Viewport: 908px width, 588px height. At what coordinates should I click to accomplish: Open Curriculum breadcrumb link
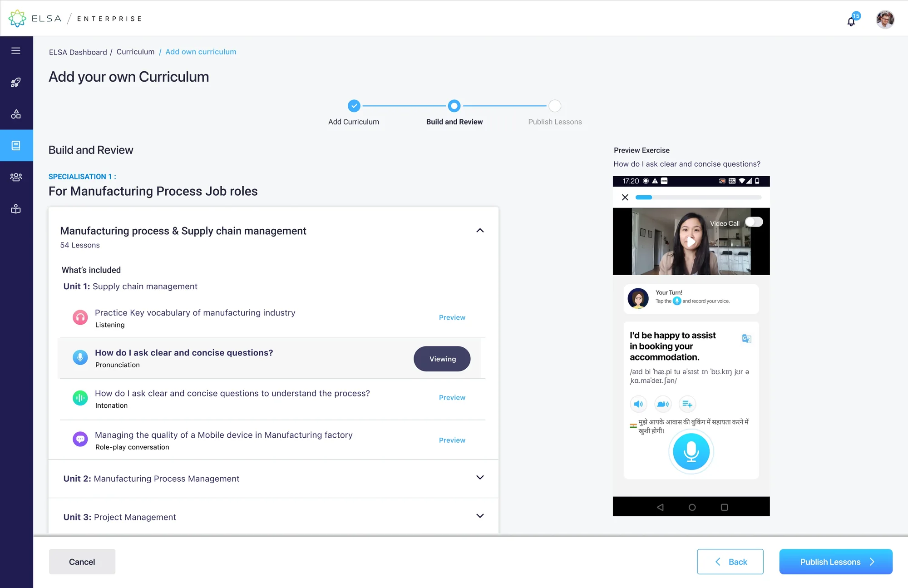[x=135, y=52]
